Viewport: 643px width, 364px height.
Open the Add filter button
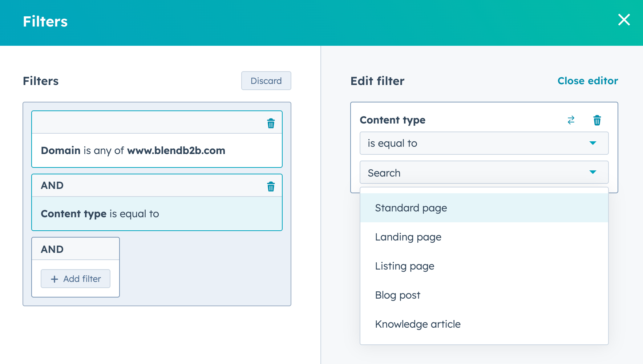coord(75,279)
